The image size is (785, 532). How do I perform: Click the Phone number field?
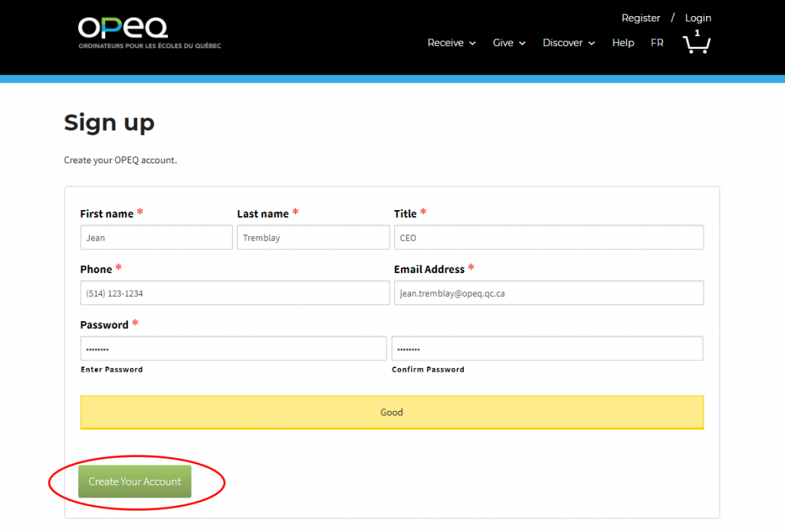tap(235, 292)
